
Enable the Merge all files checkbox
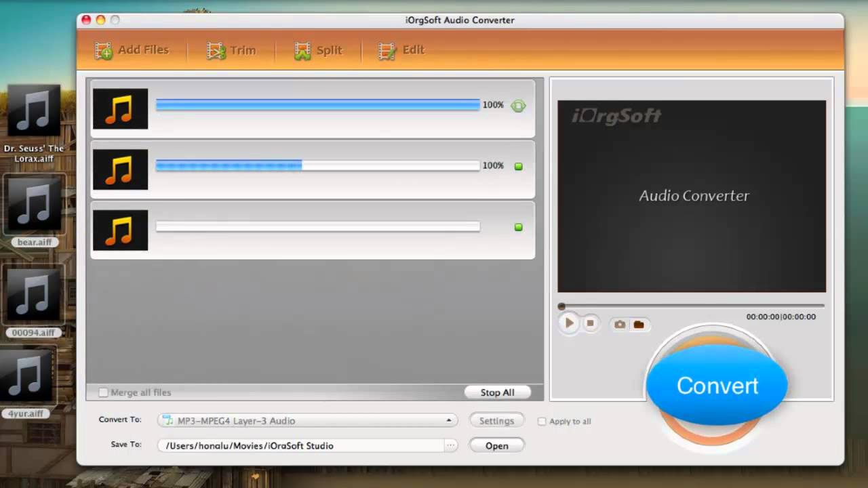(x=103, y=392)
